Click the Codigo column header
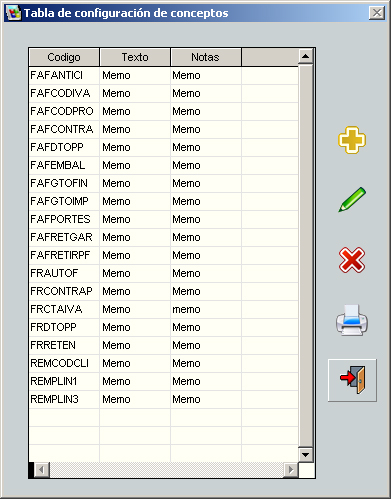Image resolution: width=391 pixels, height=499 pixels. point(64,57)
